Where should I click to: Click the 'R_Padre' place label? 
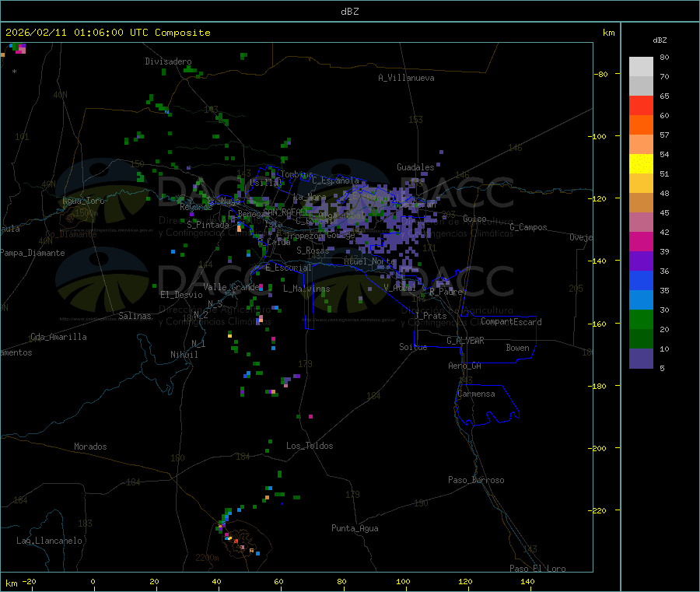coord(446,292)
